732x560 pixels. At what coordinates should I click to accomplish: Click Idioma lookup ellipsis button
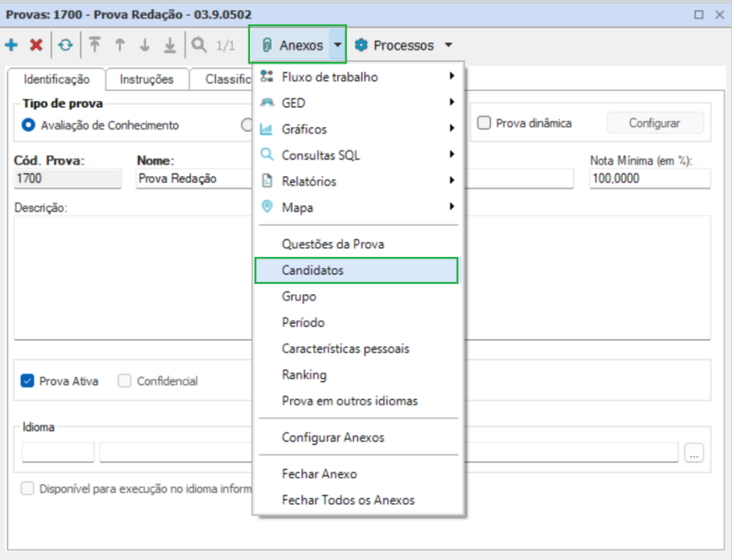pyautogui.click(x=694, y=453)
